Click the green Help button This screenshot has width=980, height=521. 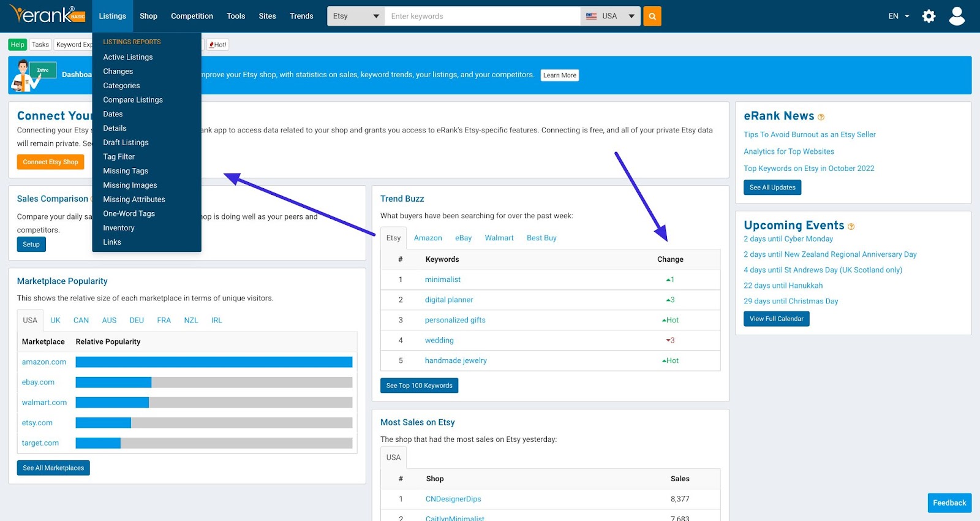(18, 45)
